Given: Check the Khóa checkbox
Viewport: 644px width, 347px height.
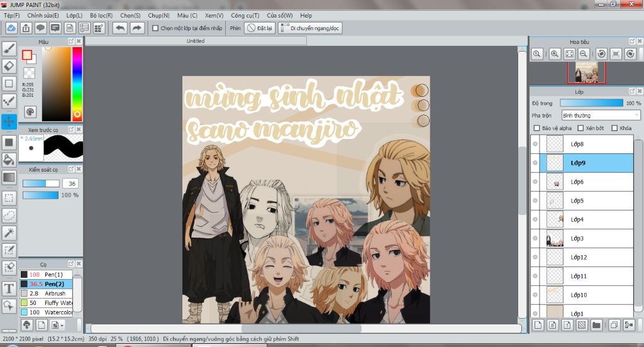Looking at the screenshot, I should [x=614, y=128].
